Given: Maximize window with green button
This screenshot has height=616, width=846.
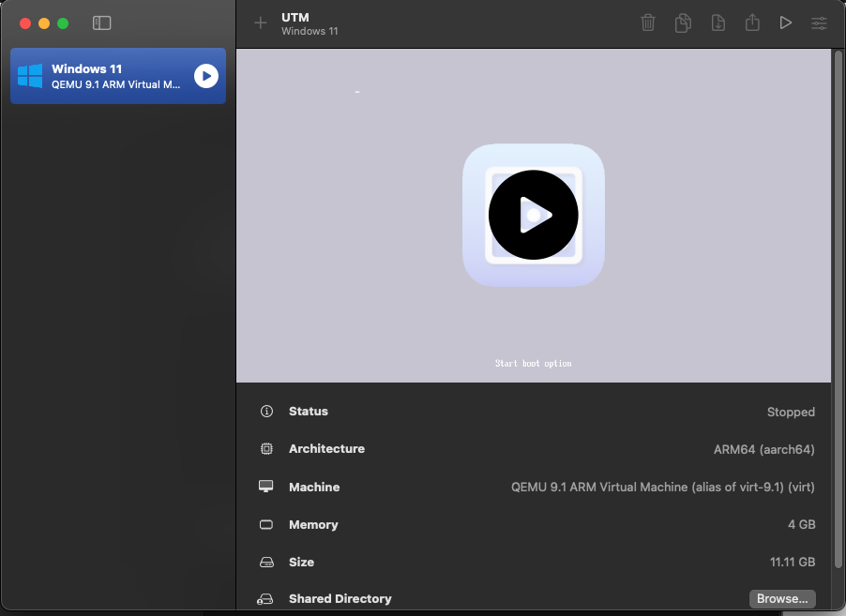Looking at the screenshot, I should pyautogui.click(x=63, y=23).
